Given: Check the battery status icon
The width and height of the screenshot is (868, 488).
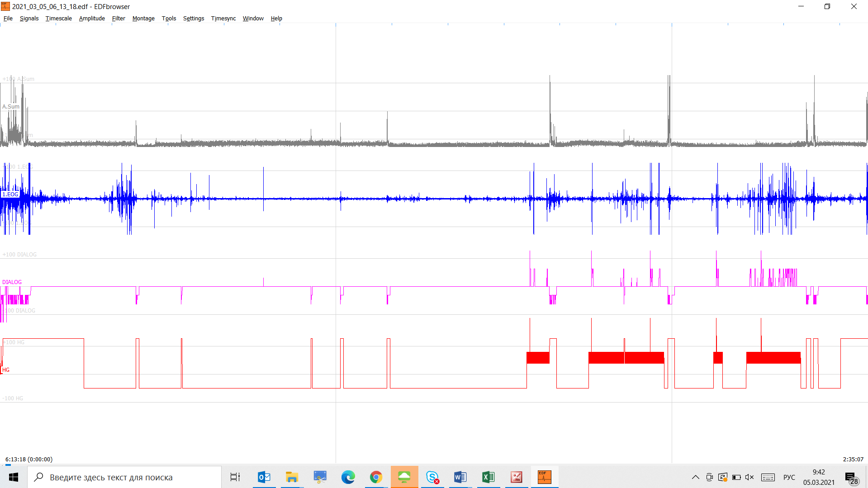Looking at the screenshot, I should (x=736, y=477).
